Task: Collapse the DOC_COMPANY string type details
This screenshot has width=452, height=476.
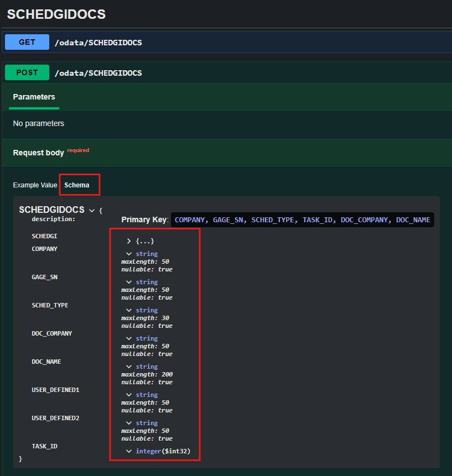Action: tap(129, 338)
